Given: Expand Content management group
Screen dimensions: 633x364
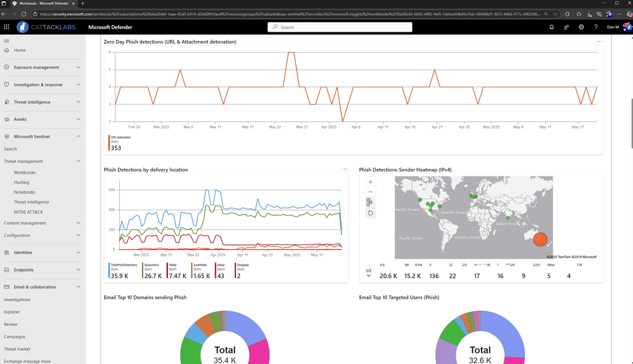Looking at the screenshot, I should pos(79,223).
